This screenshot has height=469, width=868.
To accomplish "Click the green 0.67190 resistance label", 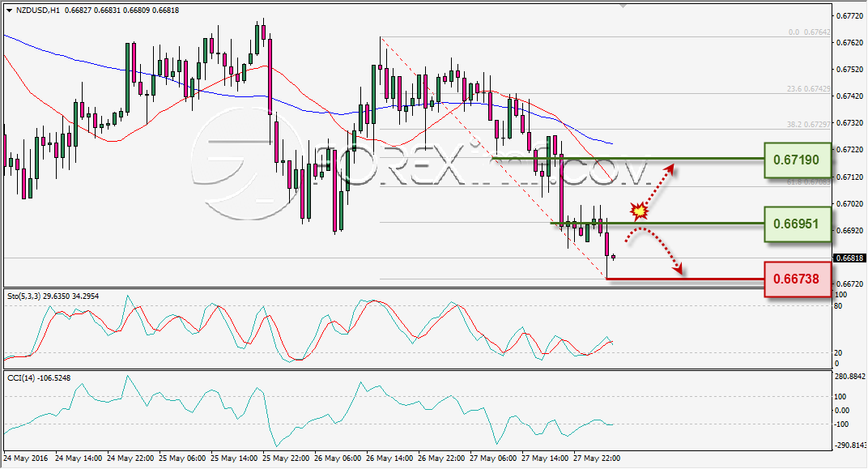I will click(x=798, y=160).
